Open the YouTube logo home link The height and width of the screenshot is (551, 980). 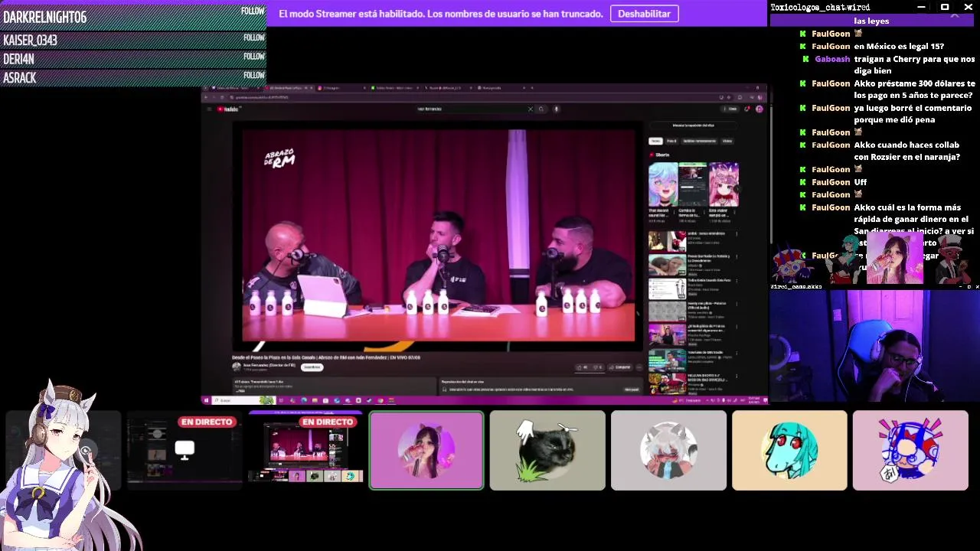tap(228, 109)
